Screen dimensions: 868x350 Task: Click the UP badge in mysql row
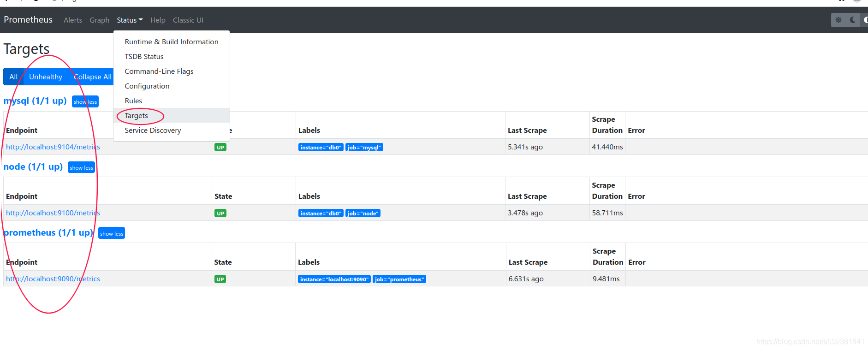(x=220, y=148)
